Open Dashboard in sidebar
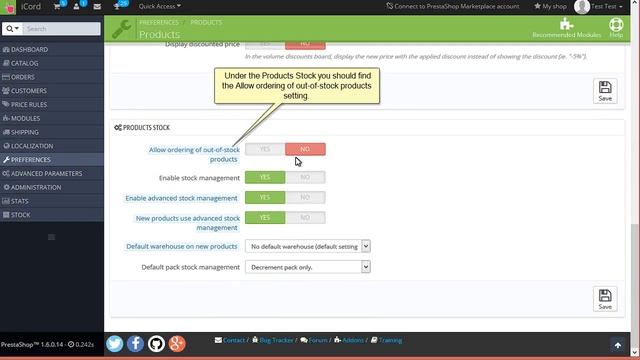Screen dimensions: 640x360 [x=52, y=49]
